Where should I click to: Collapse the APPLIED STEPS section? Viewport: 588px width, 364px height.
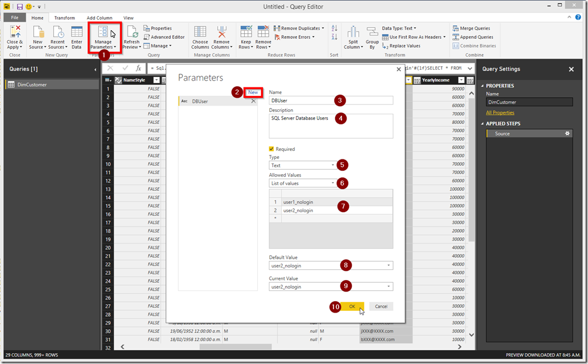483,123
